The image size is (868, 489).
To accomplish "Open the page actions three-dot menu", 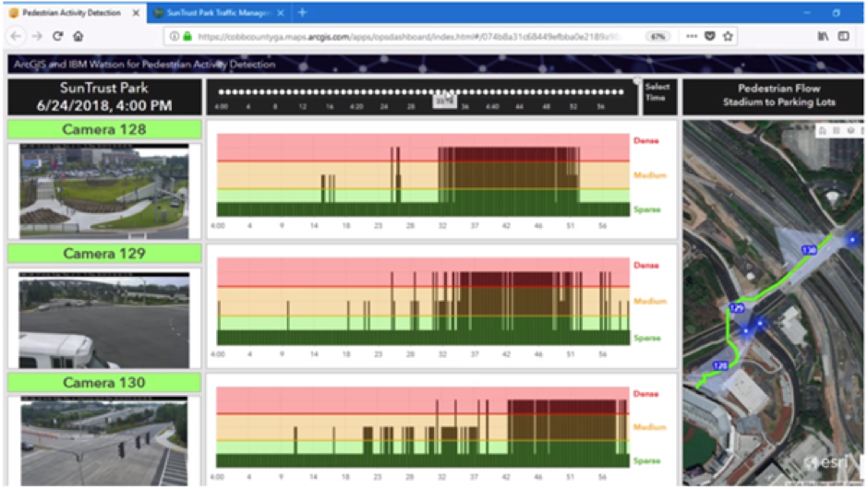I will tap(692, 37).
